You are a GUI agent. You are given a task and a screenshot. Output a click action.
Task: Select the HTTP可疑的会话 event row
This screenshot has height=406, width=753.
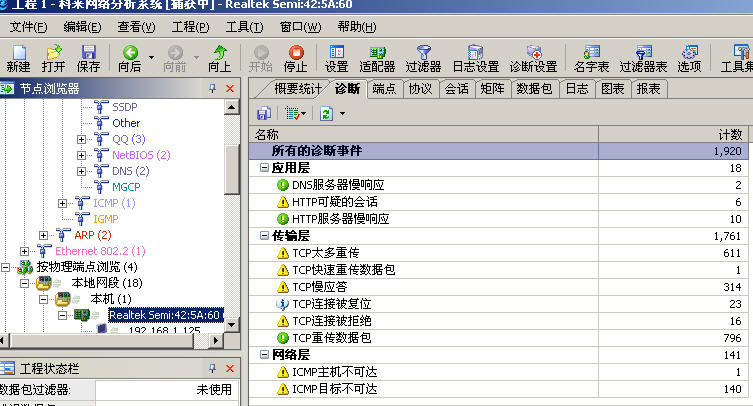[x=498, y=202]
